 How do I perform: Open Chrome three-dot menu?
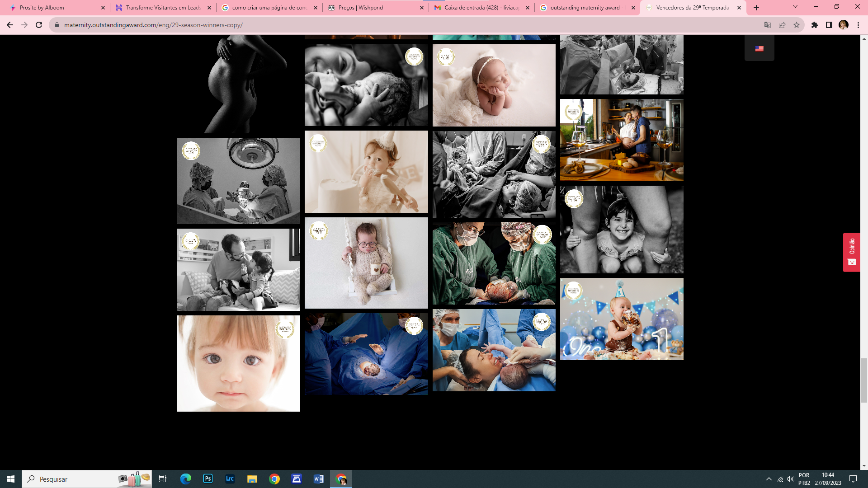tap(858, 25)
